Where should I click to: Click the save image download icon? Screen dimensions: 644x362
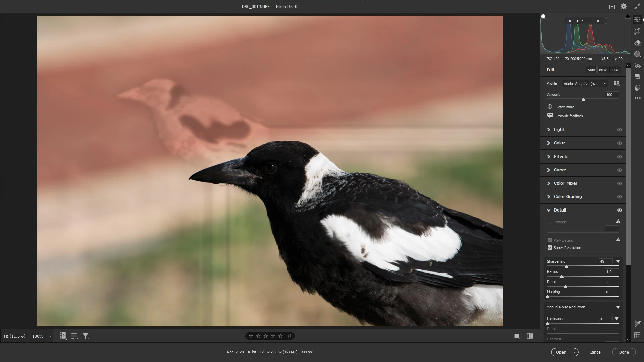[x=612, y=6]
